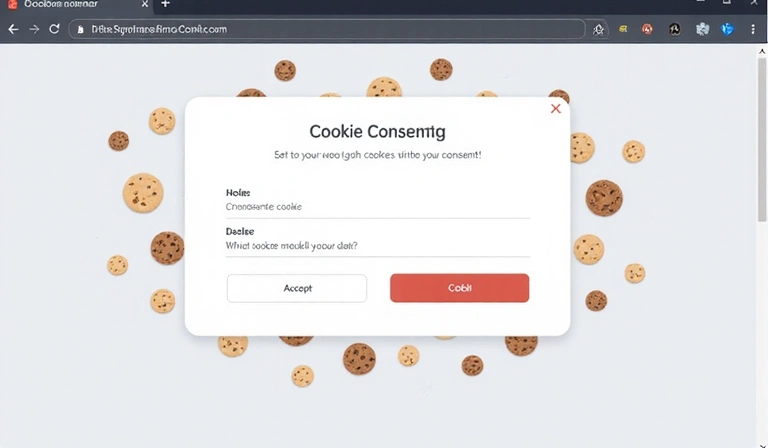This screenshot has width=768, height=448.
Task: Click the white Accept button
Action: point(297,288)
